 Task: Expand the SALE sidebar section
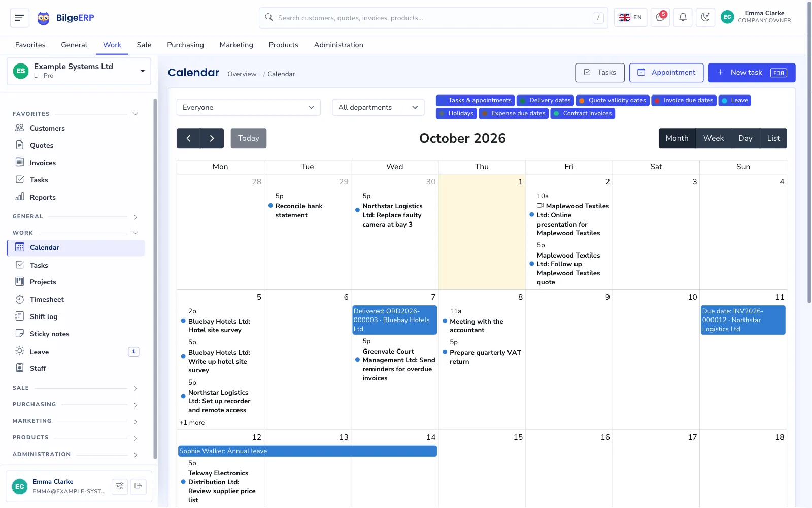[x=75, y=388]
